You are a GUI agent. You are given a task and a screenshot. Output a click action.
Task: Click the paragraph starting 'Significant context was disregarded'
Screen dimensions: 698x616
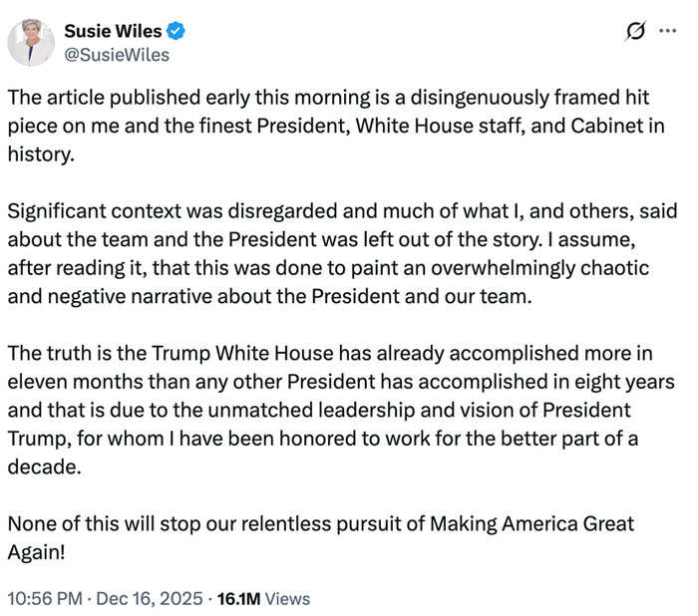[339, 254]
